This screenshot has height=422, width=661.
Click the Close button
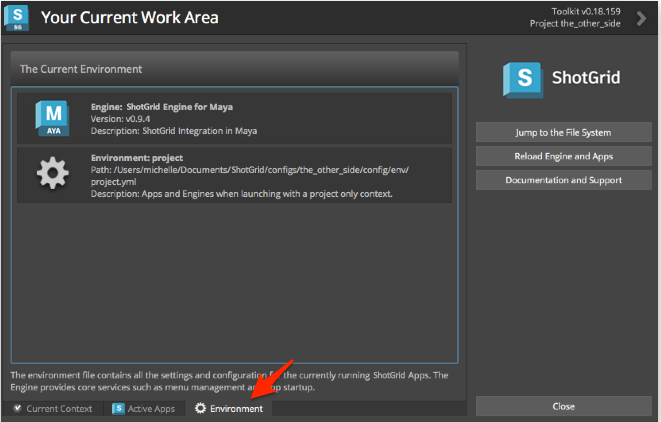pyautogui.click(x=564, y=406)
